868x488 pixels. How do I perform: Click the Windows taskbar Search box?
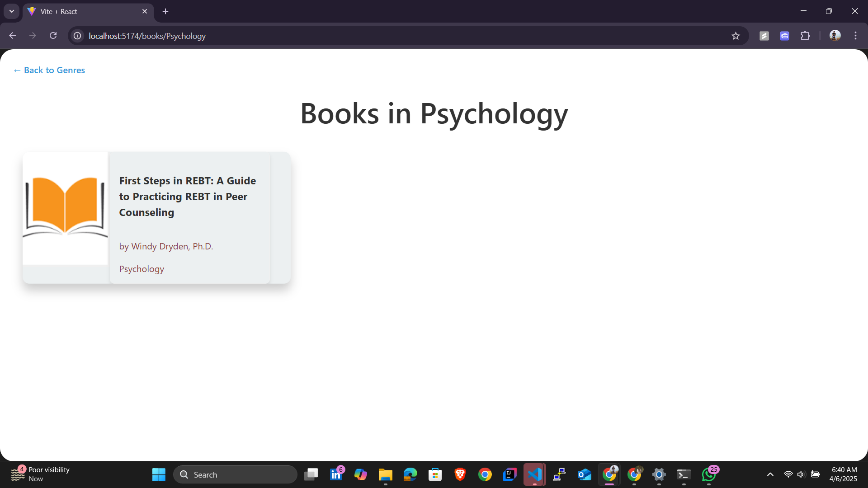235,474
